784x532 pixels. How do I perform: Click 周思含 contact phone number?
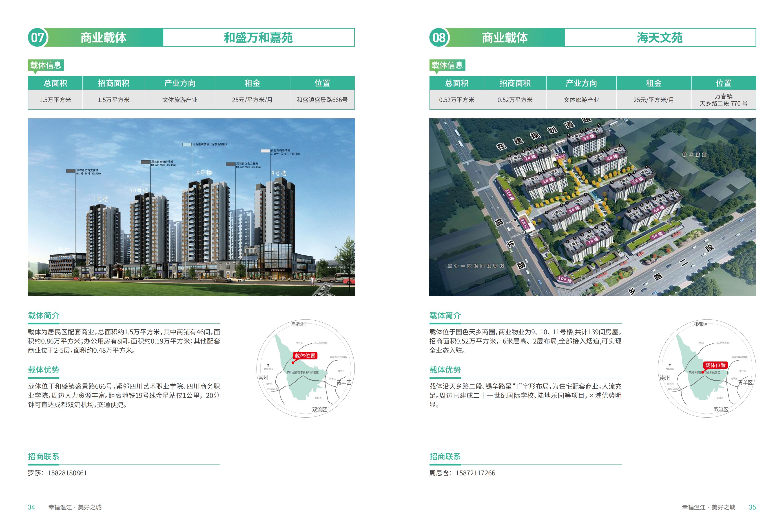click(475, 473)
